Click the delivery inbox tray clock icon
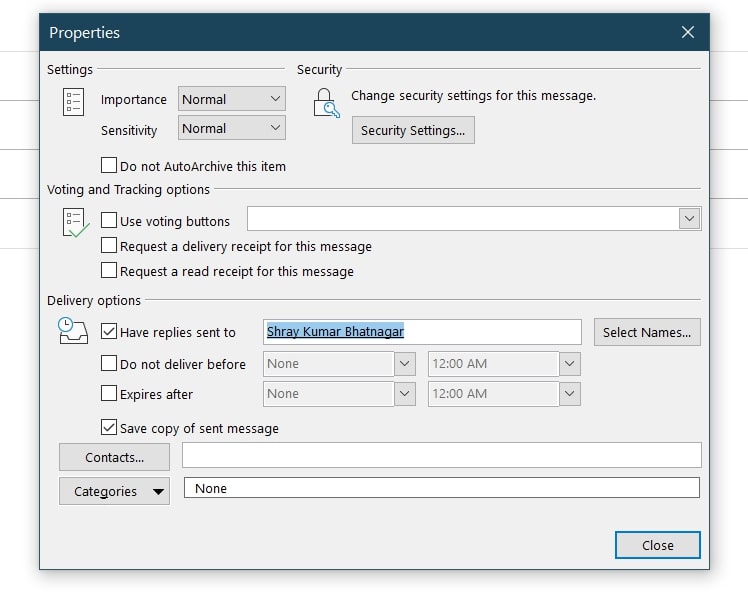 point(73,331)
